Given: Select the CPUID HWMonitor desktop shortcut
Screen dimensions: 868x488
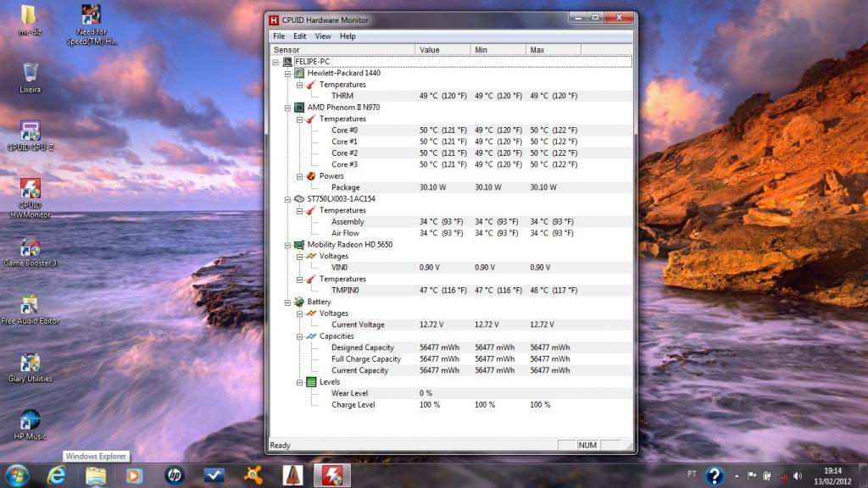Looking at the screenshot, I should coord(30,197).
